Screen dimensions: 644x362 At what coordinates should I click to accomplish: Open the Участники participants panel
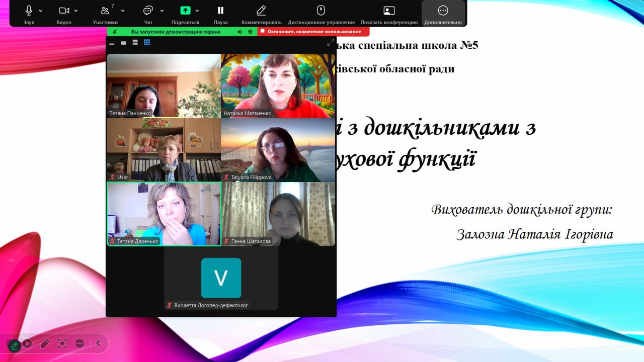click(105, 11)
